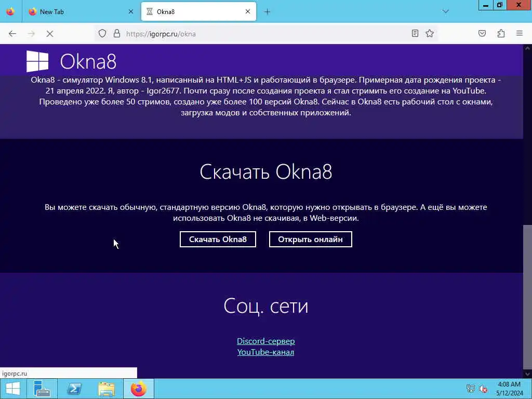Click the Okna8 Windows logo

(37, 61)
